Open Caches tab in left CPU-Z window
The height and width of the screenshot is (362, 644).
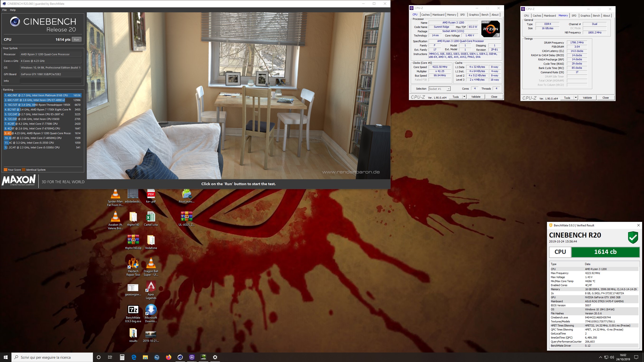point(426,15)
